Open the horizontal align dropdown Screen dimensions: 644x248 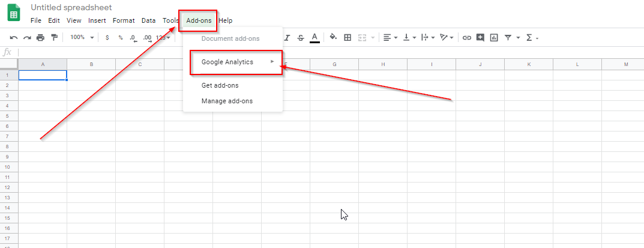(x=390, y=38)
